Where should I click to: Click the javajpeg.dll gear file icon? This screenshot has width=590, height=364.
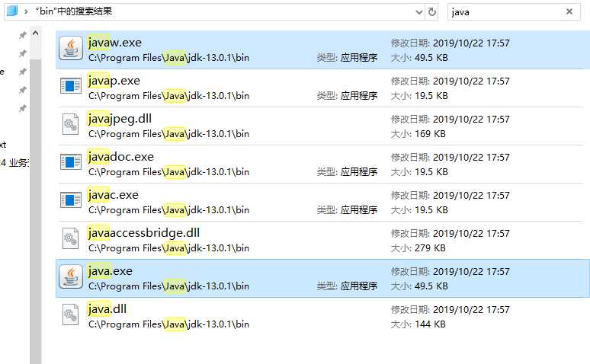(x=70, y=124)
